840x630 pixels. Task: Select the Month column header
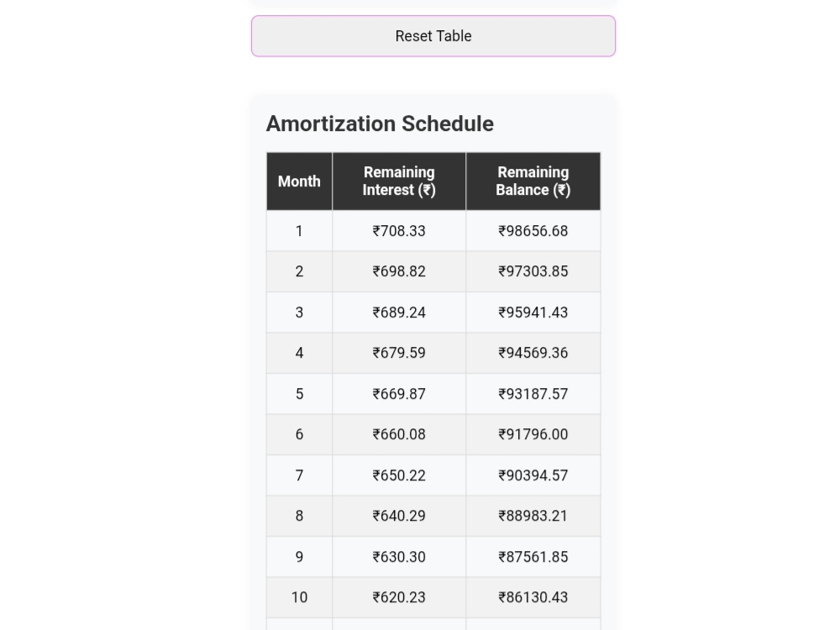(x=300, y=181)
